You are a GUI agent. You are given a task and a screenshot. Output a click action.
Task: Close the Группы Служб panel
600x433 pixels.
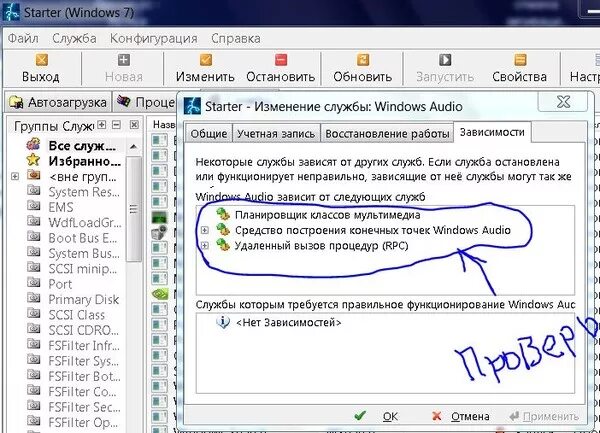134,125
